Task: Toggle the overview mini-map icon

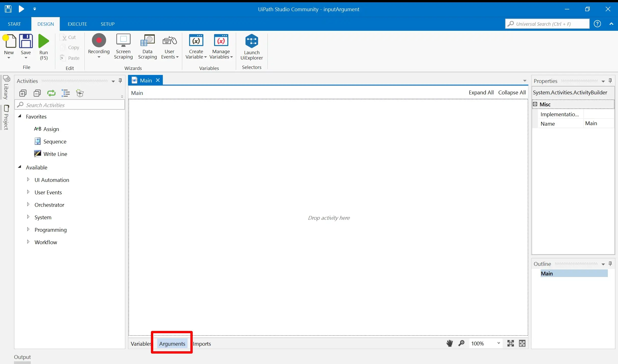Action: pyautogui.click(x=522, y=343)
